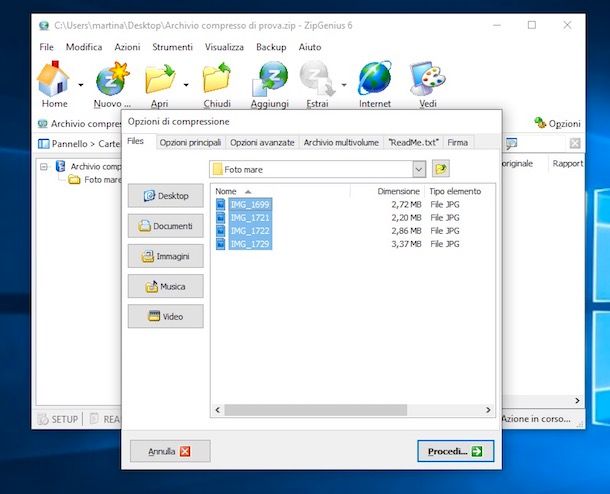Open the Aiuto menu

click(310, 47)
